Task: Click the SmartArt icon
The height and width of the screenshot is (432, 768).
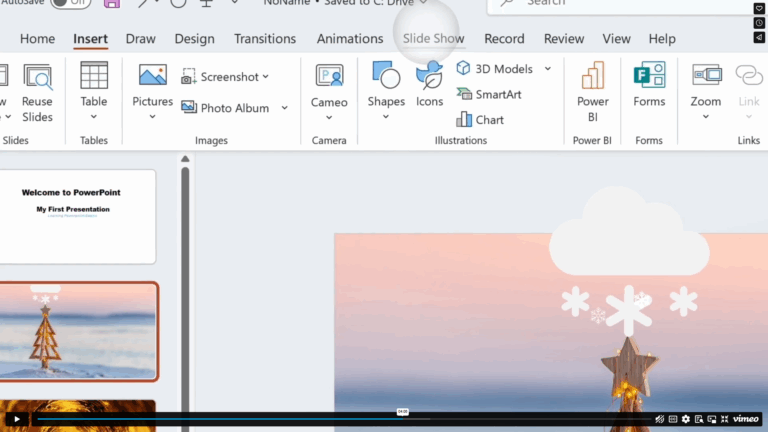Action: click(464, 94)
